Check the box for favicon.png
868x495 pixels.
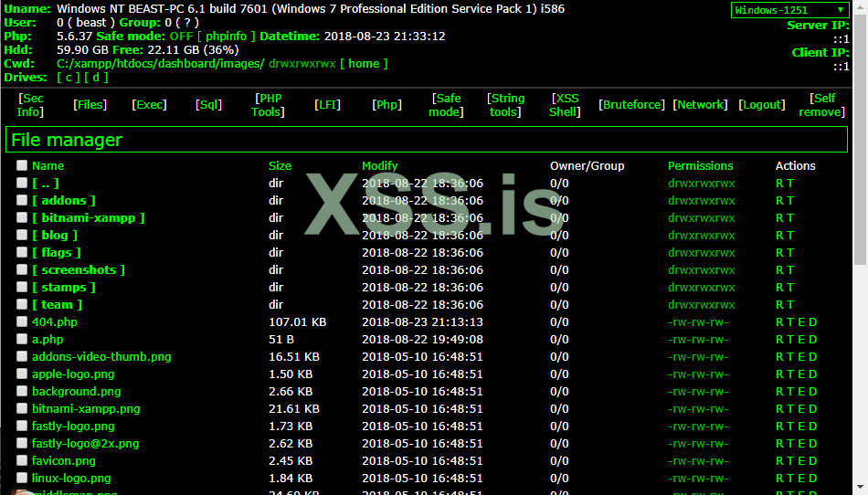22,460
